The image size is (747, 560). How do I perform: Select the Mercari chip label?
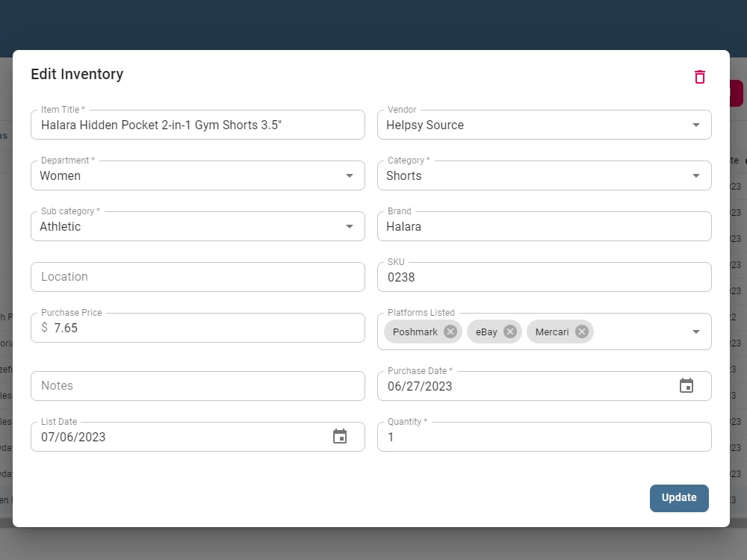(x=552, y=332)
